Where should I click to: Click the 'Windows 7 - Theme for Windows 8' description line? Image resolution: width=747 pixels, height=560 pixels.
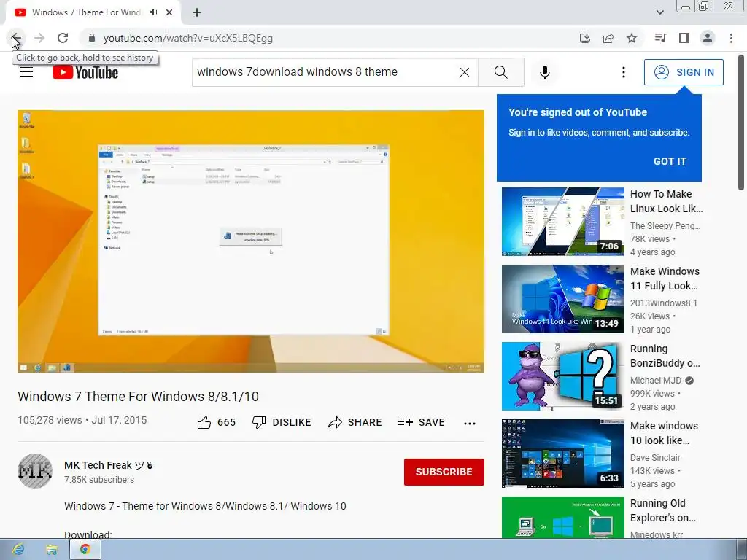[205, 506]
